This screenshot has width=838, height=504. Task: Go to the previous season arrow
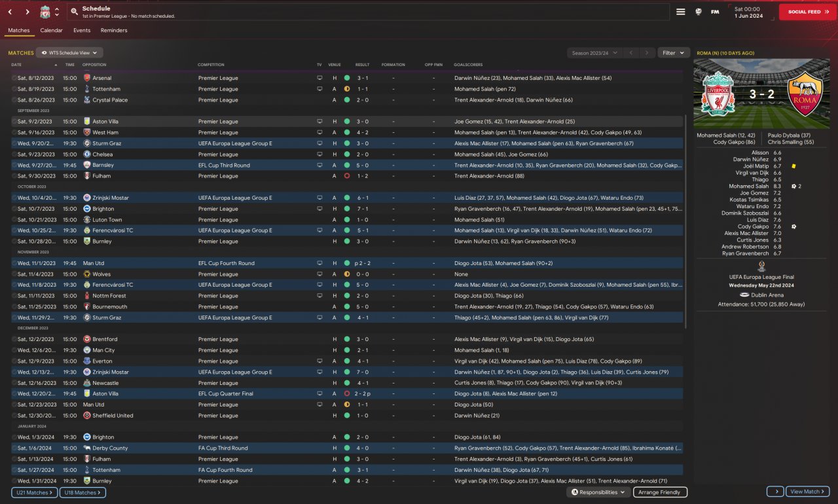click(630, 52)
